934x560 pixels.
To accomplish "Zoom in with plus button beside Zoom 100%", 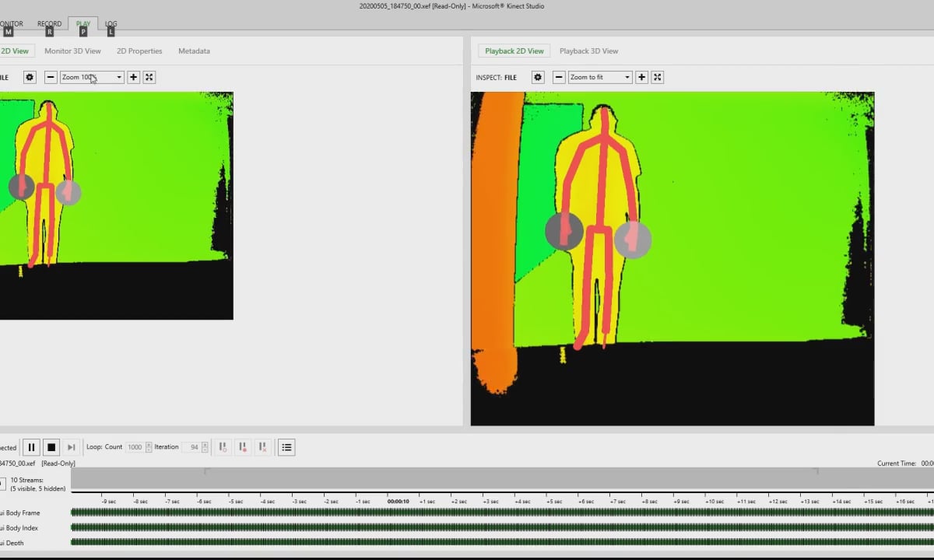I will pos(133,77).
